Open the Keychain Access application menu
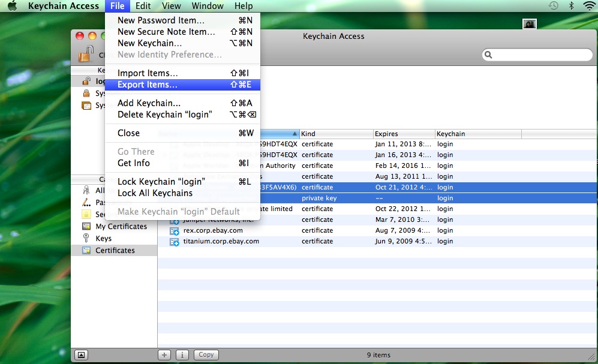The height and width of the screenshot is (364, 598). coord(64,6)
